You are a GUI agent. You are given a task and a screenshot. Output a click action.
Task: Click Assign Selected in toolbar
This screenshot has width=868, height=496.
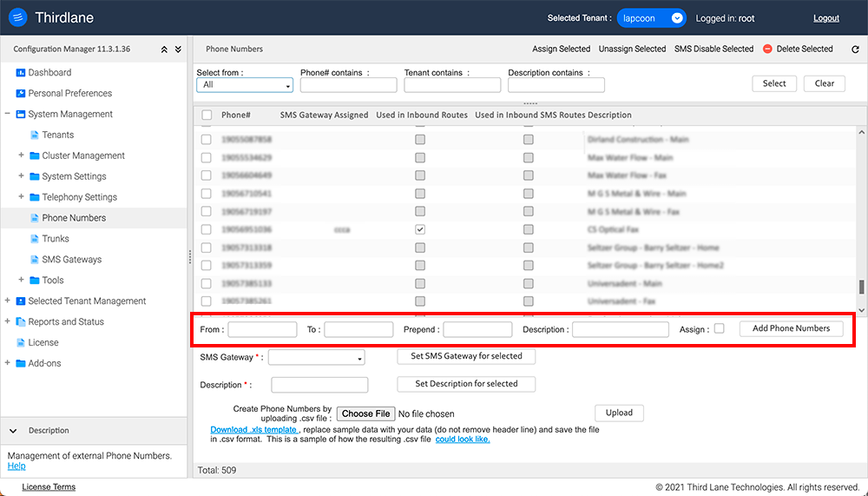[562, 49]
